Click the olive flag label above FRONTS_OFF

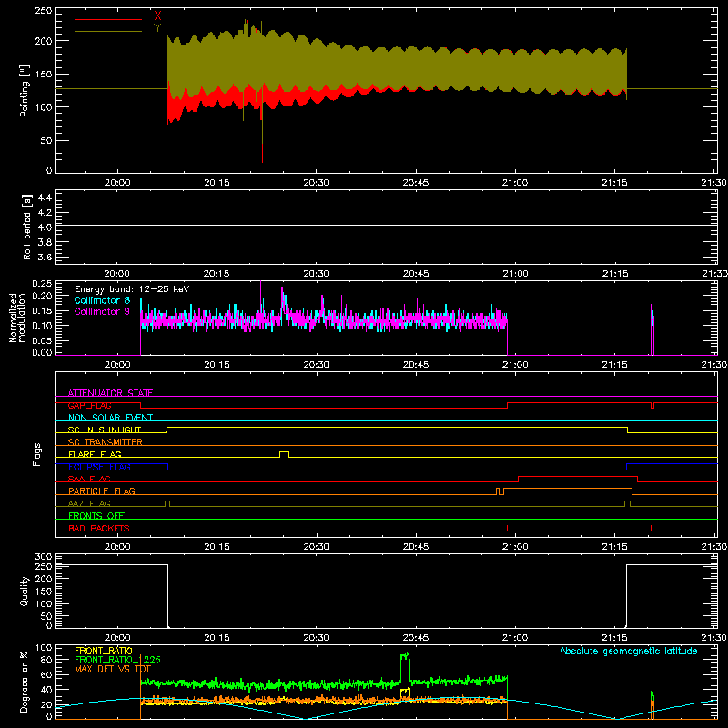89,503
